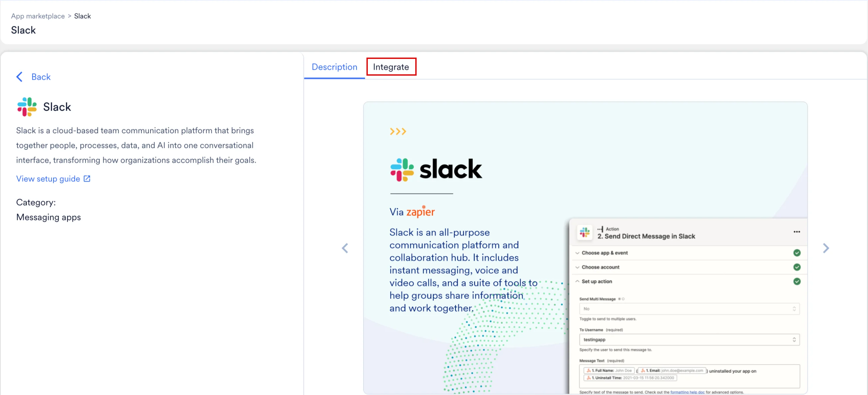Go back using the Back link
868x395 pixels.
pos(41,77)
